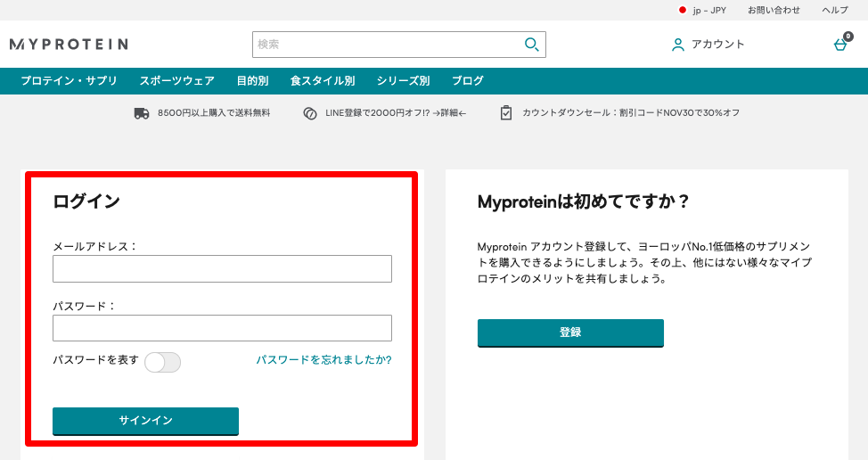The height and width of the screenshot is (460, 868).
Task: Open the account person icon
Action: pyautogui.click(x=677, y=45)
